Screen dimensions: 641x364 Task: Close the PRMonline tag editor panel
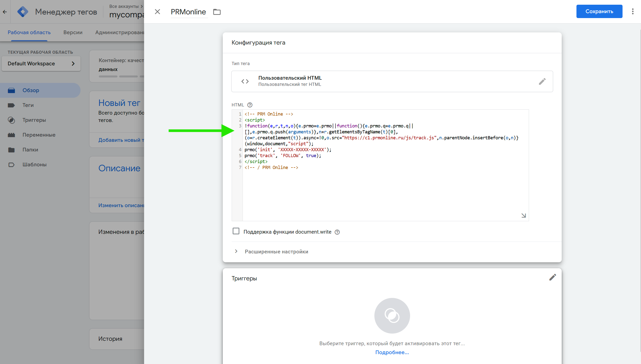click(x=157, y=12)
